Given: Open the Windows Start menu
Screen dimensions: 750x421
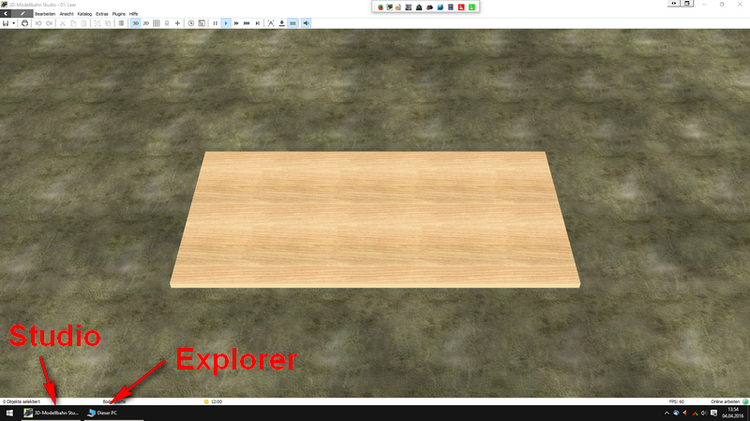Looking at the screenshot, I should (9, 413).
